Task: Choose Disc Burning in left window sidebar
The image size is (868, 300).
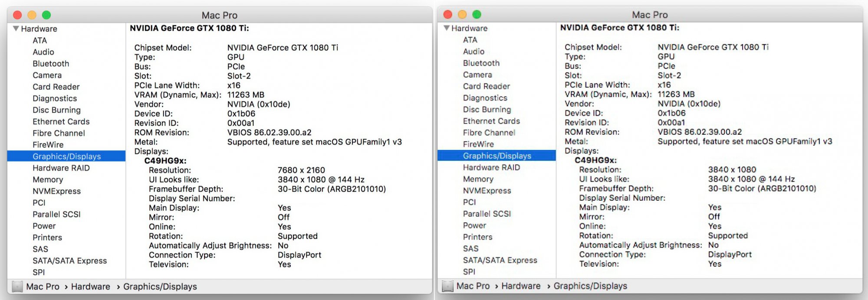Action: point(56,110)
